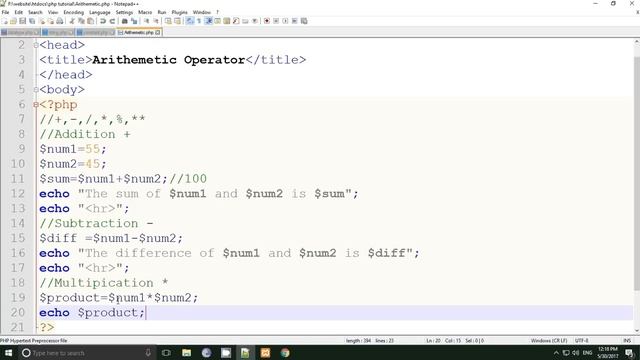Open Find with the binoculars icon
Image resolution: width=640 pixels, height=360 pixels.
point(124,21)
